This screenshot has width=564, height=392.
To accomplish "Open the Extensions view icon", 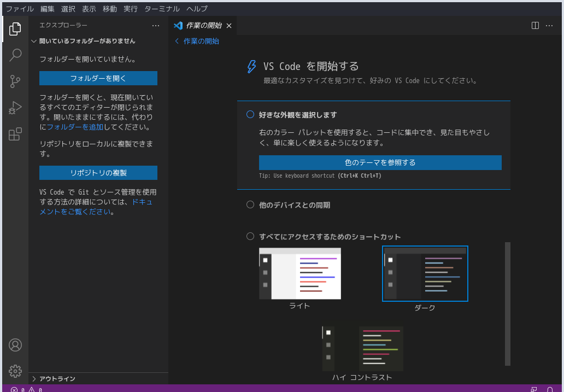I will (15, 134).
